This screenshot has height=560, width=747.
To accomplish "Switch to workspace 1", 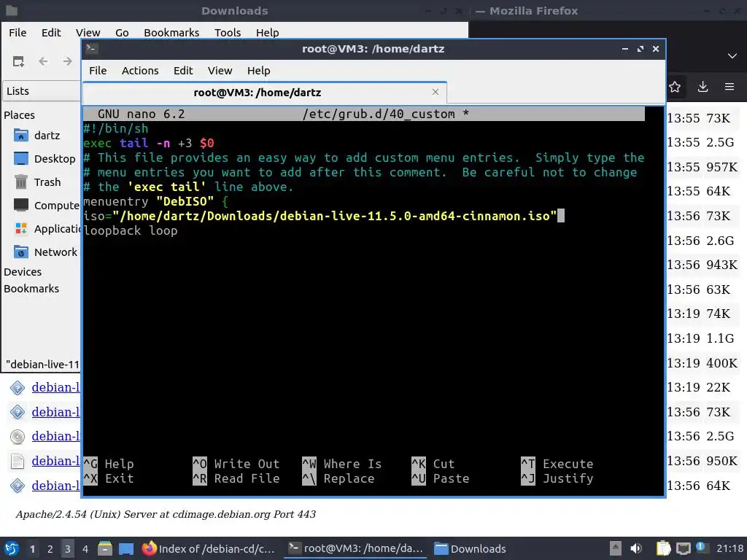I will coord(32,549).
